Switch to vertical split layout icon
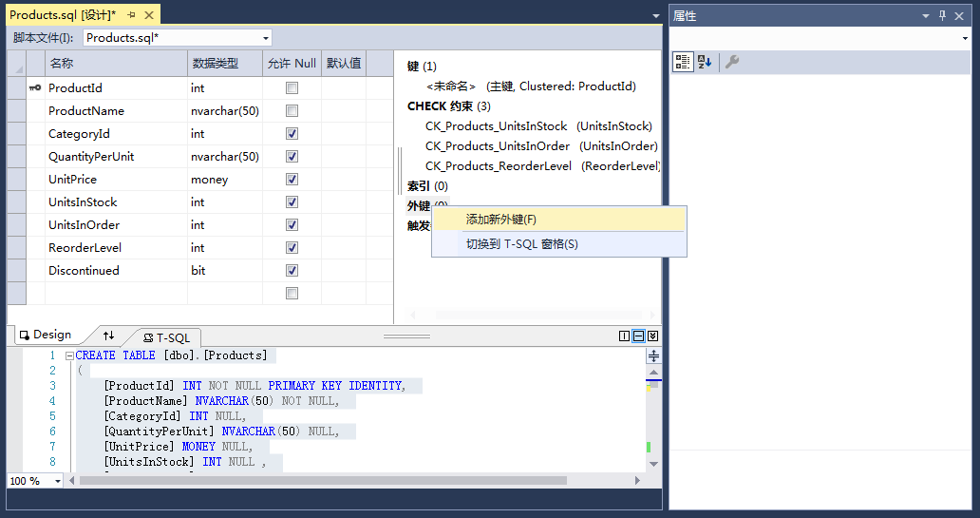 point(624,336)
